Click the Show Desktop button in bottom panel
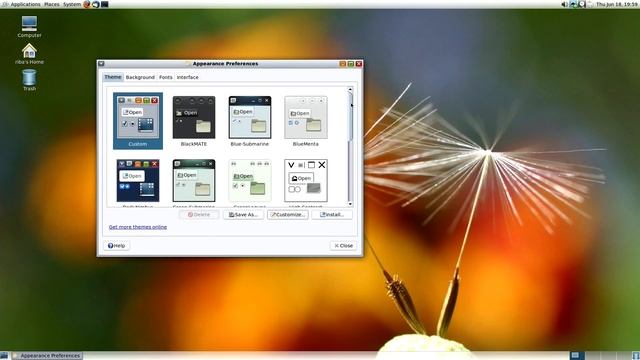 pos(4,356)
